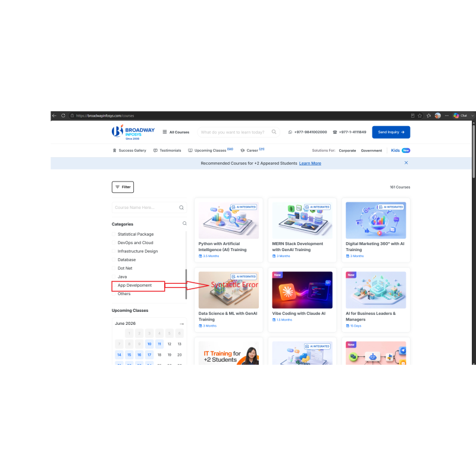476x476 pixels.
Task: Click the '161 Courses' count text
Action: 400,187
